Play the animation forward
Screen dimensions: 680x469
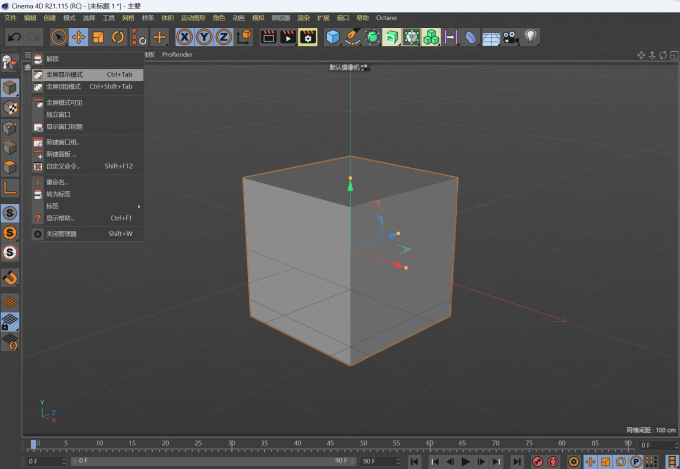466,462
